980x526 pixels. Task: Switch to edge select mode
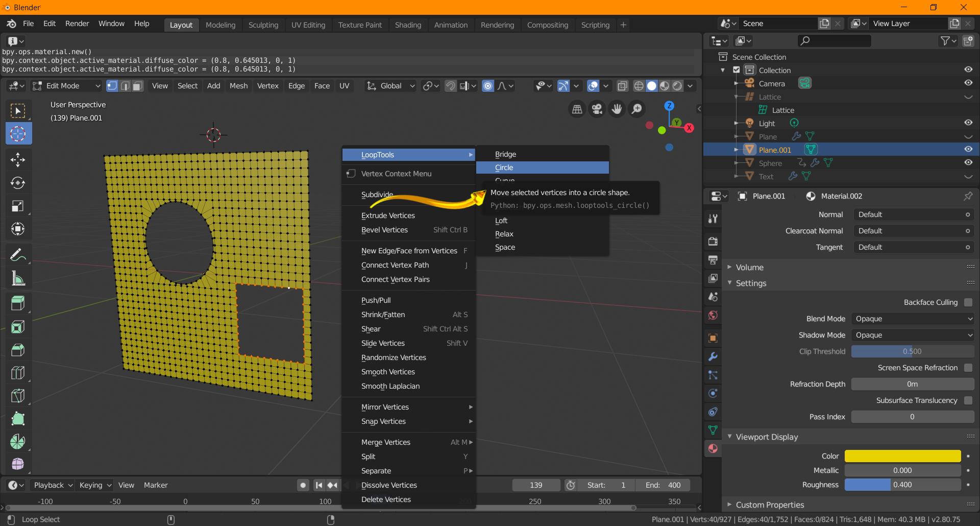pyautogui.click(x=125, y=86)
